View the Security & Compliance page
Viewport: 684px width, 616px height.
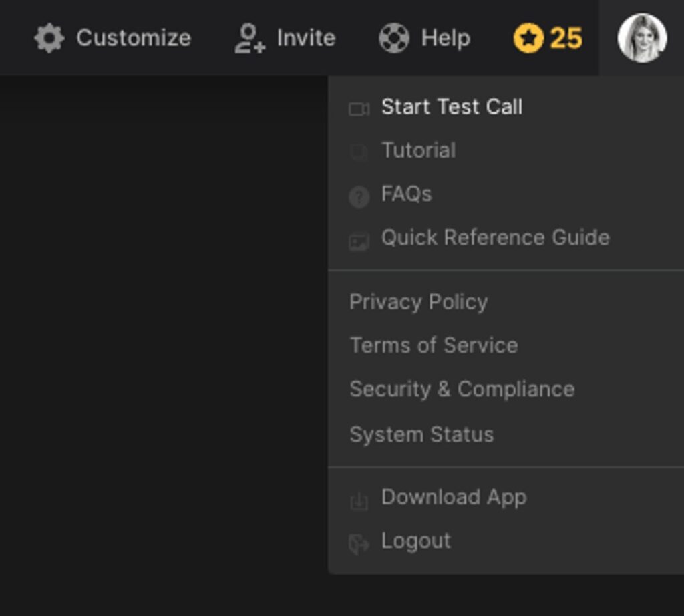(x=462, y=390)
